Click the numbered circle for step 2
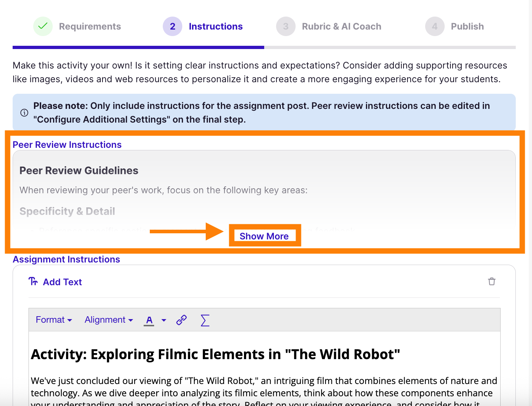The image size is (532, 406). (x=173, y=26)
